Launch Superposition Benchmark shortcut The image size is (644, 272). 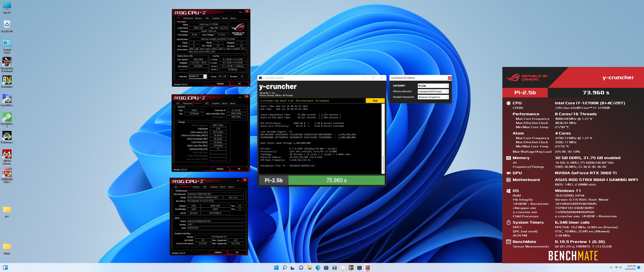click(7, 65)
